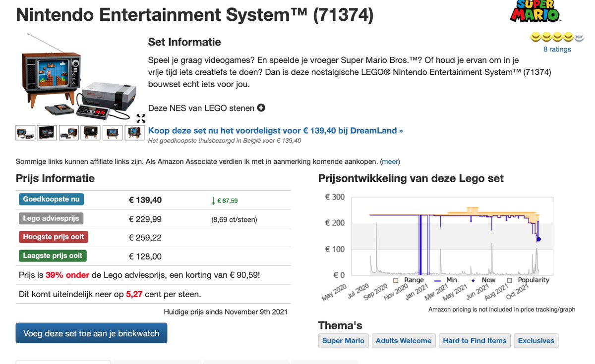Screen dimensions: 595x364
Task: Click '(8,69 ct/steen)' text
Action: [234, 219]
